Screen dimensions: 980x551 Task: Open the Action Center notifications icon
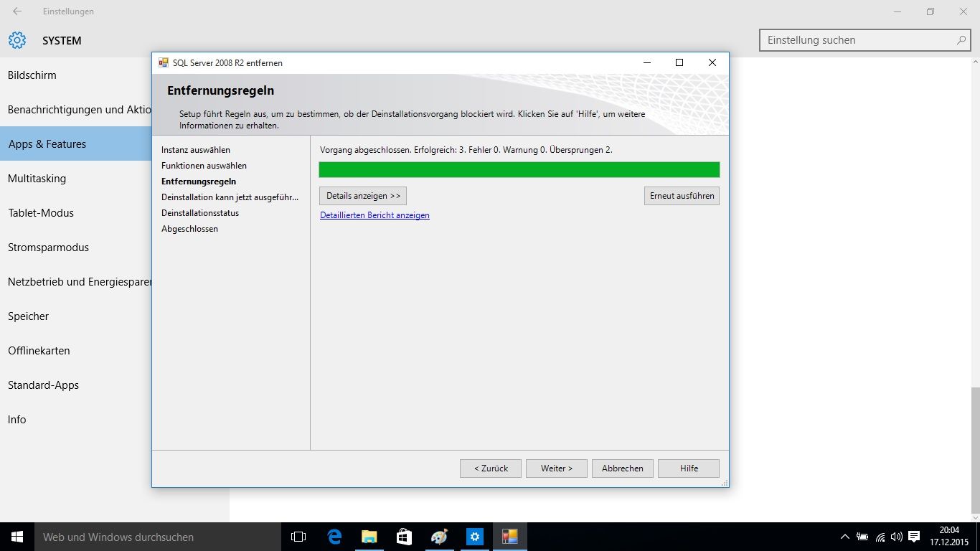pos(914,537)
